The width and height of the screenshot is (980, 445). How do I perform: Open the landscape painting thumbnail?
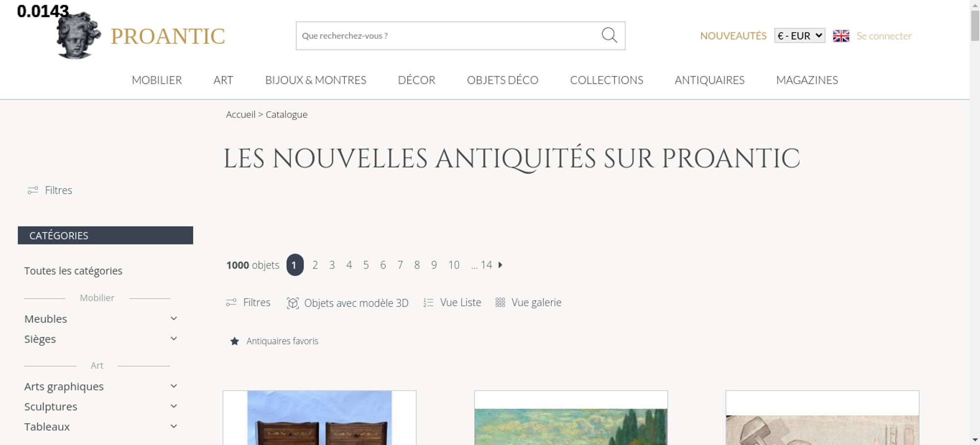click(571, 418)
